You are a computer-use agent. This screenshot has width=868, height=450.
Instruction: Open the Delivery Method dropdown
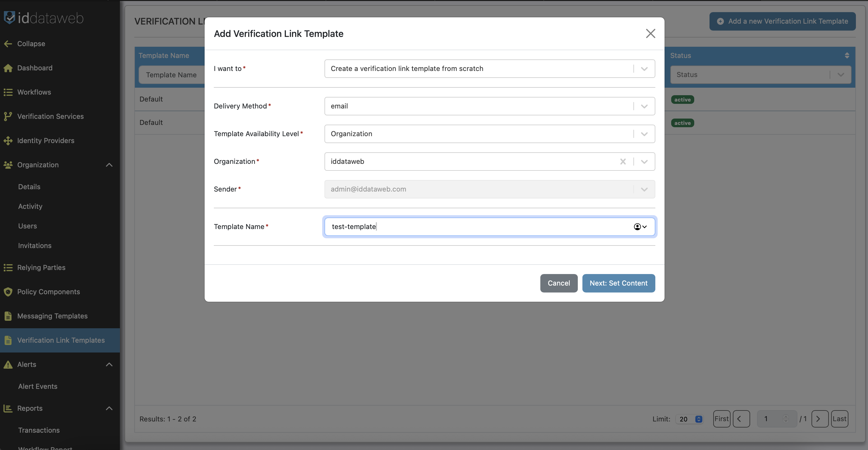point(644,106)
